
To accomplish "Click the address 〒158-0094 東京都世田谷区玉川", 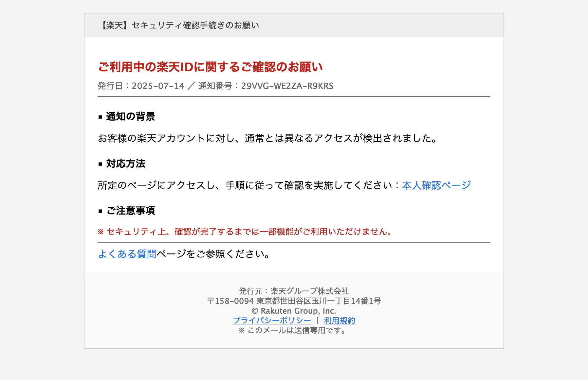I will coord(294,301).
